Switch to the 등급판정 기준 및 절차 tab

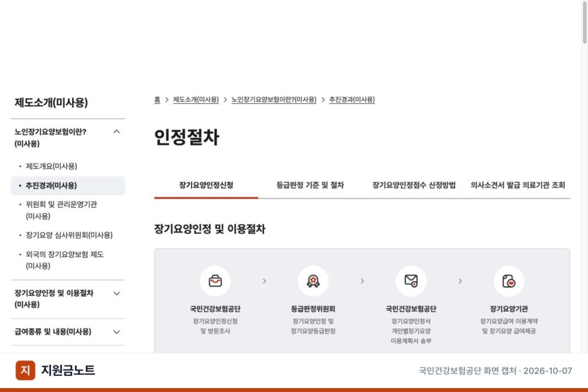tap(310, 185)
